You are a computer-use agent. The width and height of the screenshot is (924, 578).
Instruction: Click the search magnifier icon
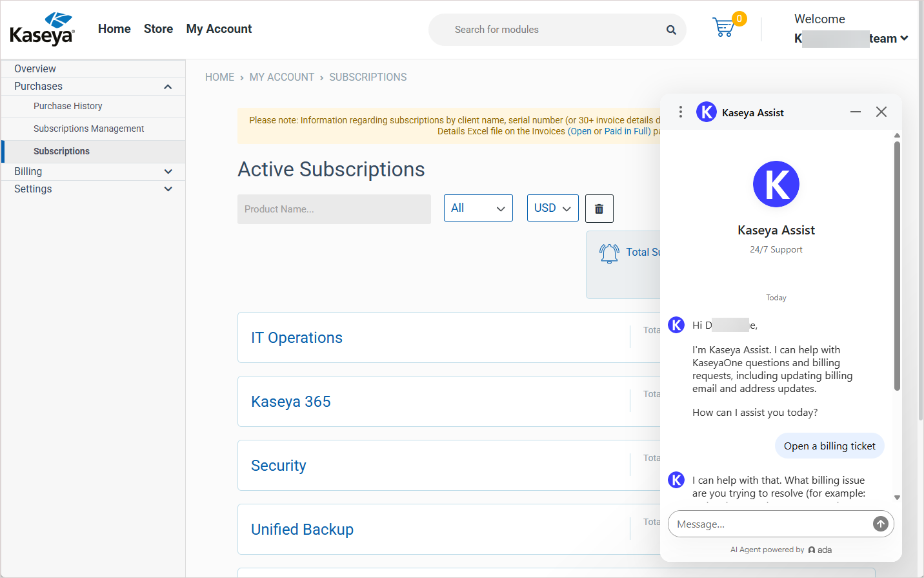(671, 30)
